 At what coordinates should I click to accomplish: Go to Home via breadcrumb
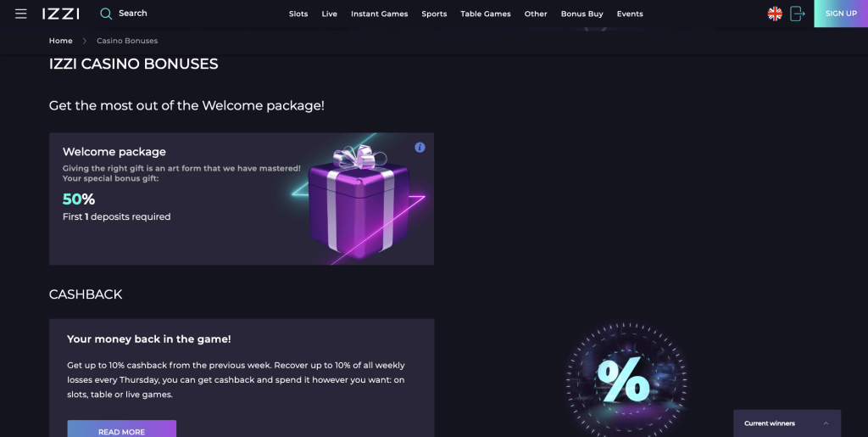pos(60,41)
